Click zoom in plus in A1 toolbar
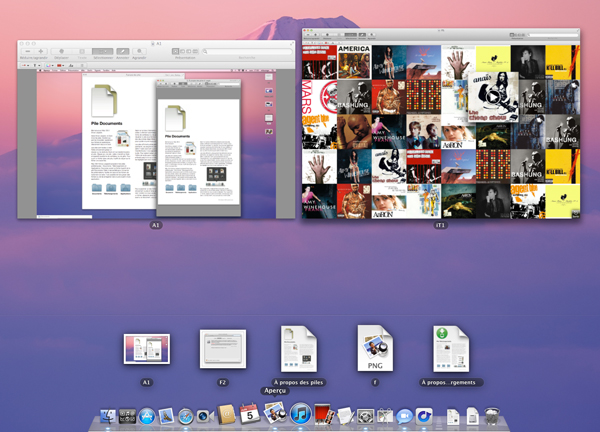The height and width of the screenshot is (432, 600). click(41, 51)
